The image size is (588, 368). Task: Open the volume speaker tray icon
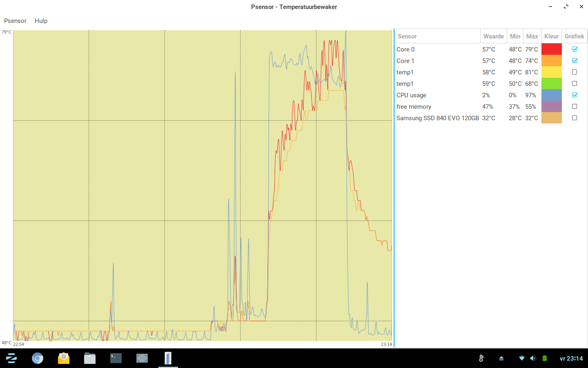pyautogui.click(x=533, y=358)
